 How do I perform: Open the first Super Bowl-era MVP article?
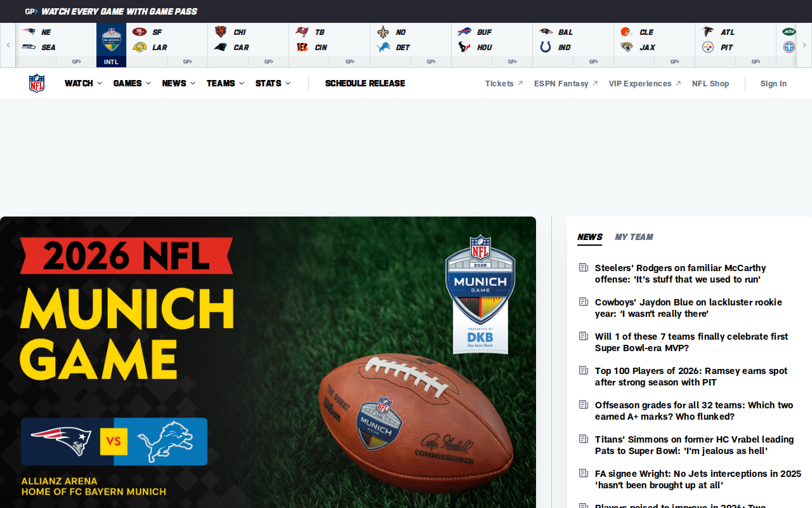pyautogui.click(x=691, y=342)
